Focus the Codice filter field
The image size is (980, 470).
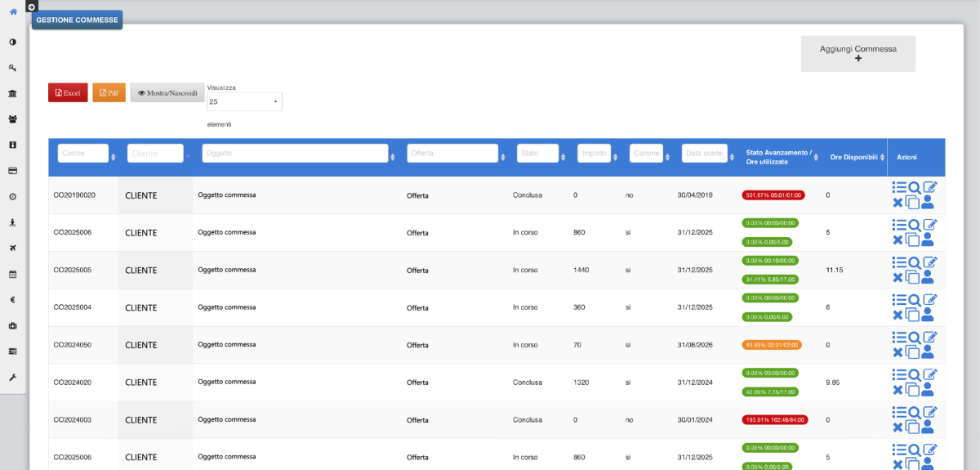click(x=82, y=154)
